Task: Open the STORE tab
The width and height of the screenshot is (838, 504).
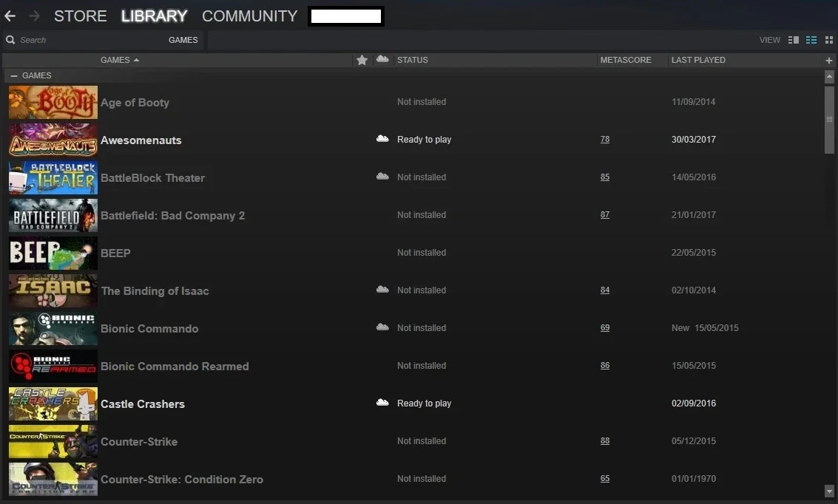Action: 80,16
